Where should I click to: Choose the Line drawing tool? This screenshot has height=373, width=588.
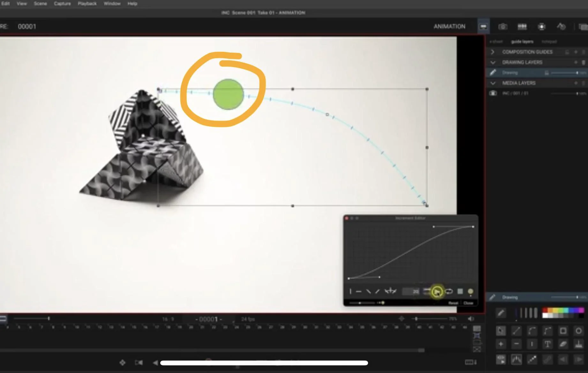click(516, 331)
